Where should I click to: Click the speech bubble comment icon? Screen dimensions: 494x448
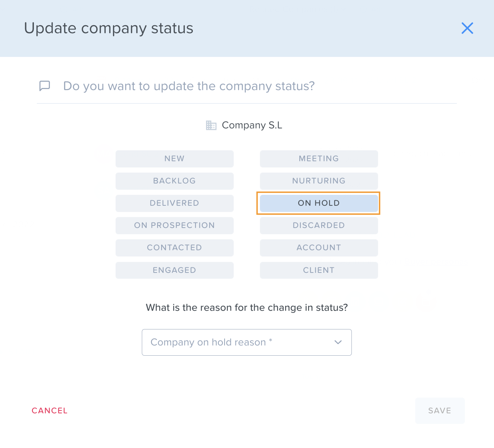click(x=44, y=86)
